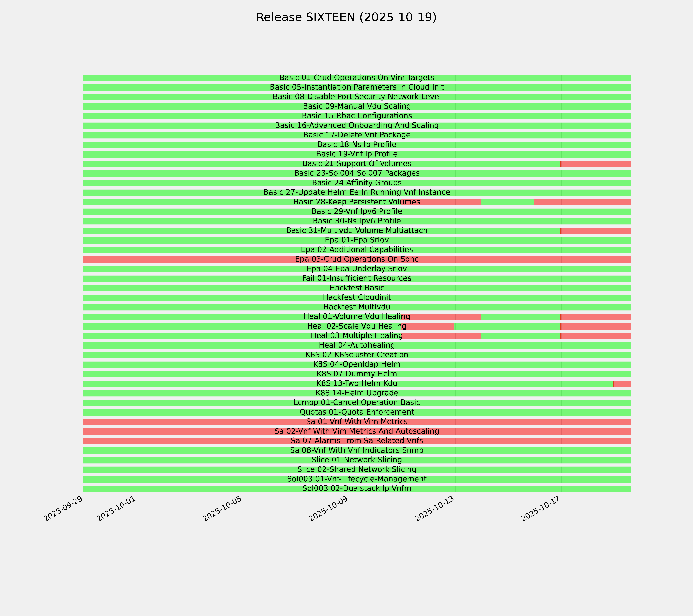Click the Basic 15-Rbac Configurations label
Image resolution: width=693 pixels, height=616 pixels.
357,116
